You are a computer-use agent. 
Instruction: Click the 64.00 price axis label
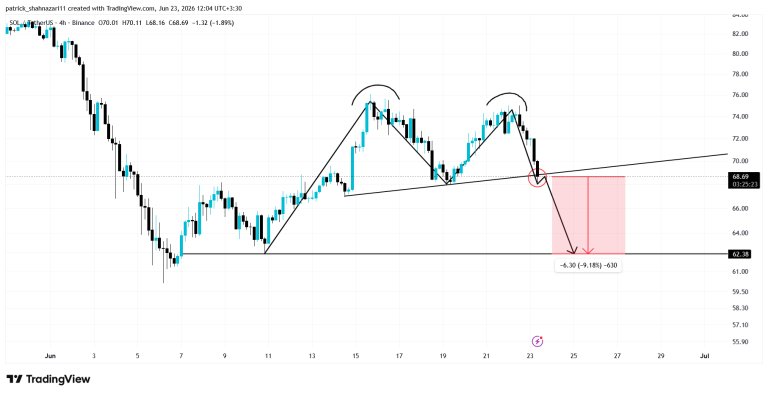tap(740, 233)
